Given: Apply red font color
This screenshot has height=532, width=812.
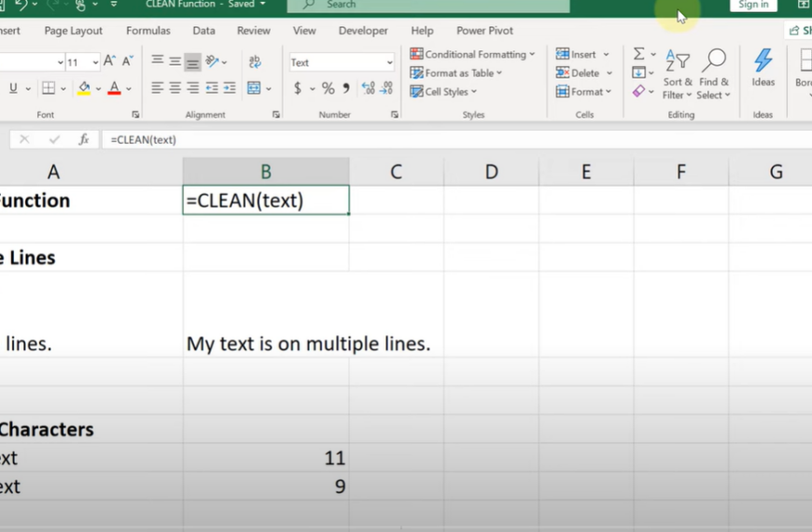Looking at the screenshot, I should pos(115,89).
